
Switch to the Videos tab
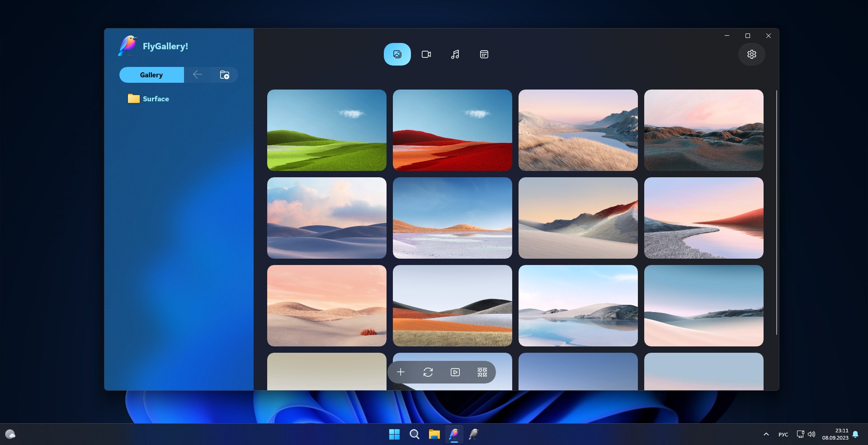[x=426, y=54]
